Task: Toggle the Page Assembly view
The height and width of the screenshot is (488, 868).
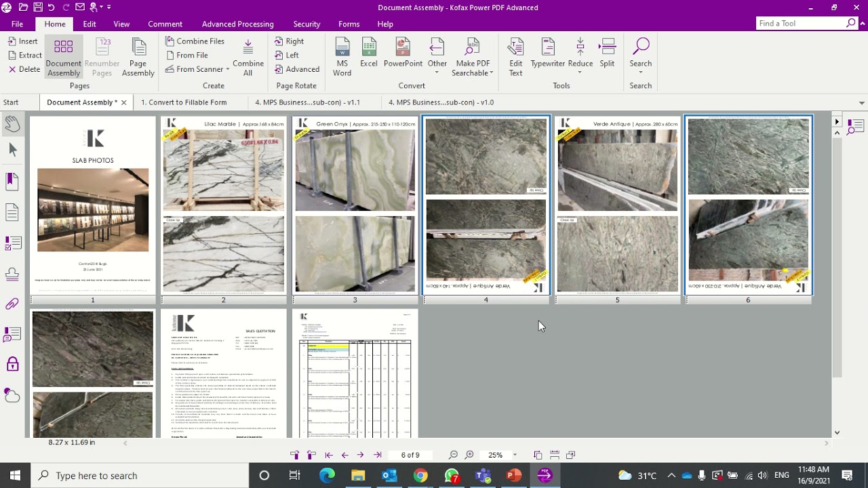Action: point(138,57)
